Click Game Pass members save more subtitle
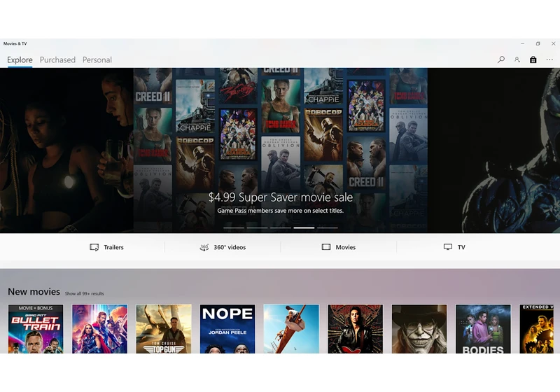 pos(281,211)
